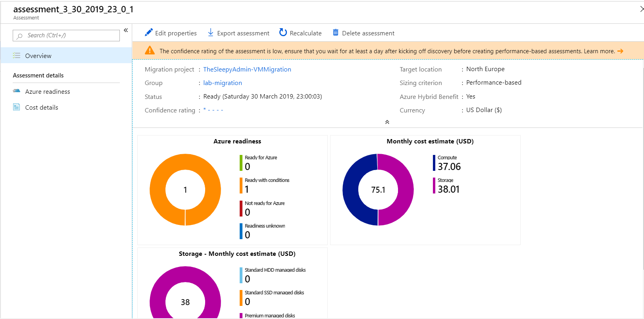The height and width of the screenshot is (319, 644).
Task: Open the lab-migration group link
Action: tap(223, 83)
